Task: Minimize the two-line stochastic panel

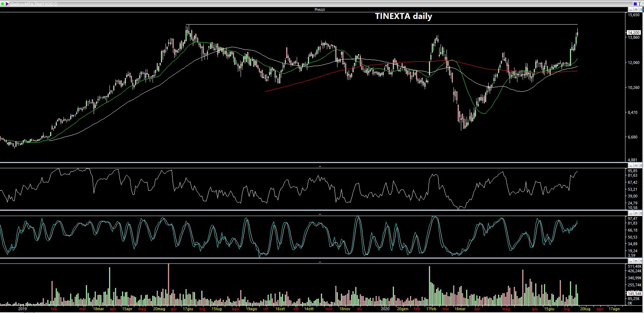Action: (631, 213)
